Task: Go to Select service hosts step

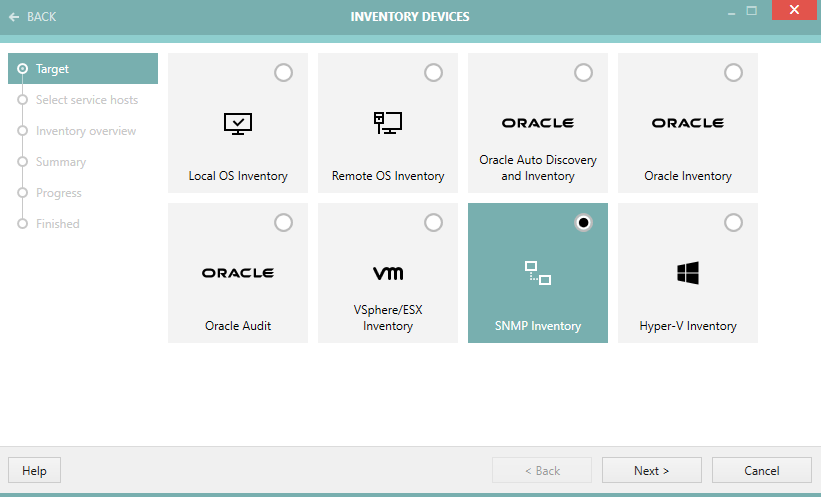Action: (87, 100)
